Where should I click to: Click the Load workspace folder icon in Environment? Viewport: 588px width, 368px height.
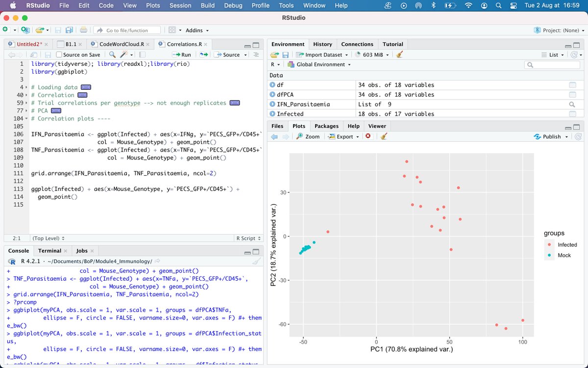coord(274,54)
